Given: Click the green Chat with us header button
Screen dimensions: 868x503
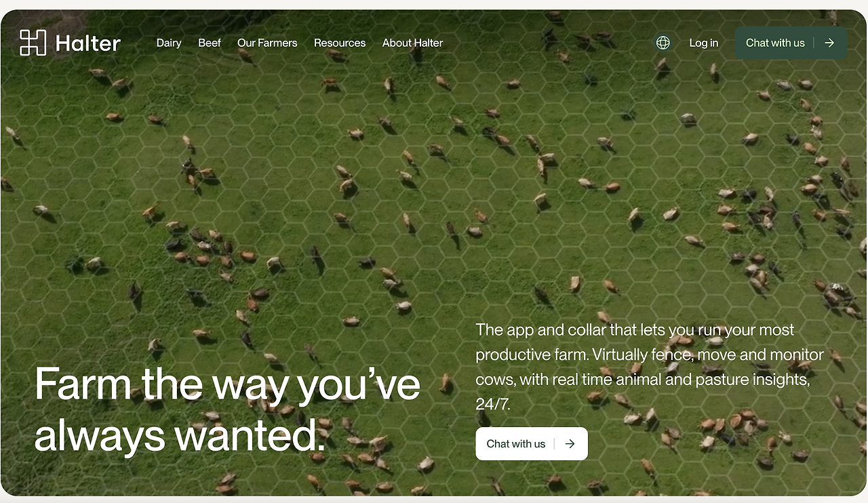Looking at the screenshot, I should (x=791, y=43).
